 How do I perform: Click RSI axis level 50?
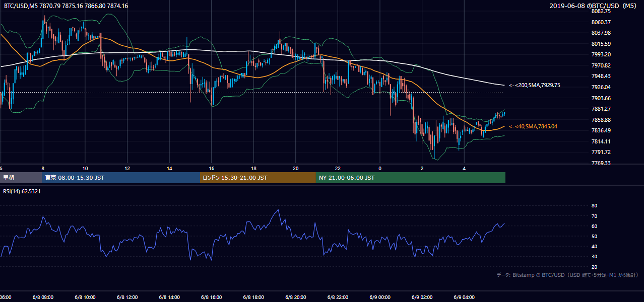point(594,236)
